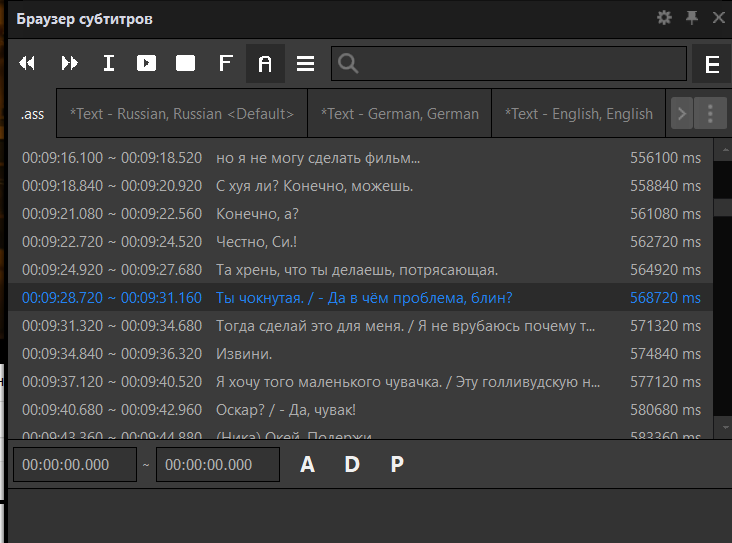Screen dimensions: 732x543
Task: Click the scrollbar down arrow in subtitle list
Action: click(723, 427)
